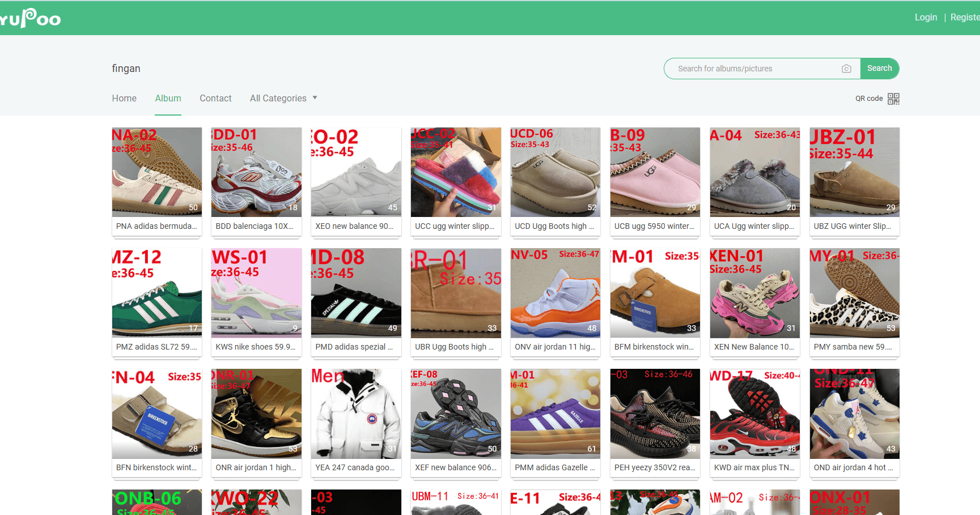Click the title 'UBZ UGG winter Slip...'

pyautogui.click(x=852, y=226)
